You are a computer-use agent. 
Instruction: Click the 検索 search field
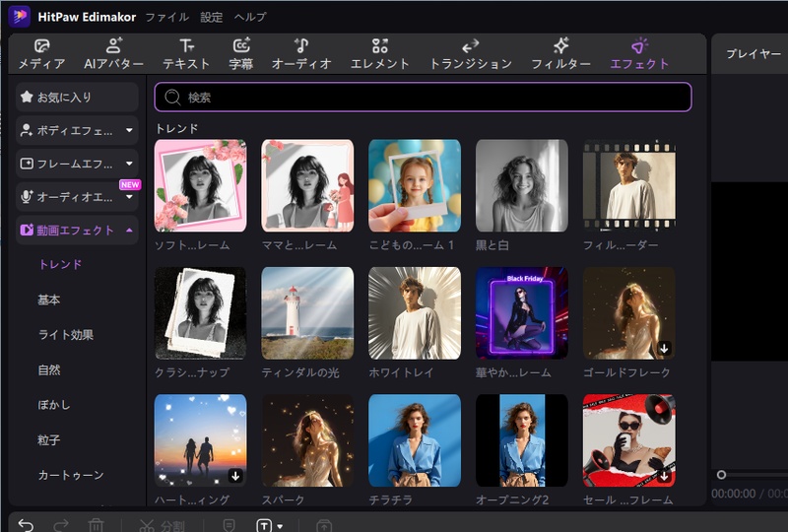tap(424, 98)
